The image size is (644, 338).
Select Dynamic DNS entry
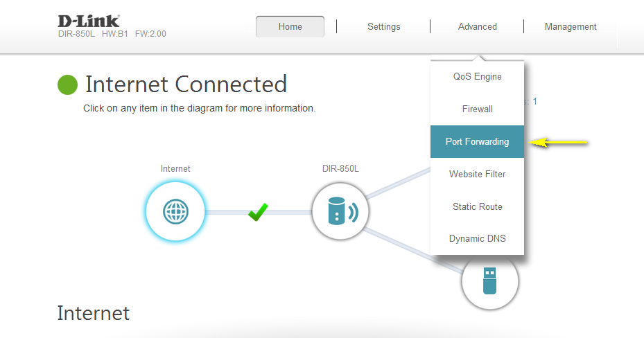tap(477, 239)
